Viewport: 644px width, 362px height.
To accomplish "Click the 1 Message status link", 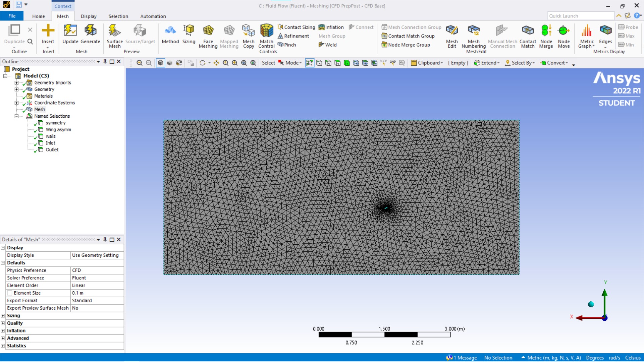I will 462,358.
